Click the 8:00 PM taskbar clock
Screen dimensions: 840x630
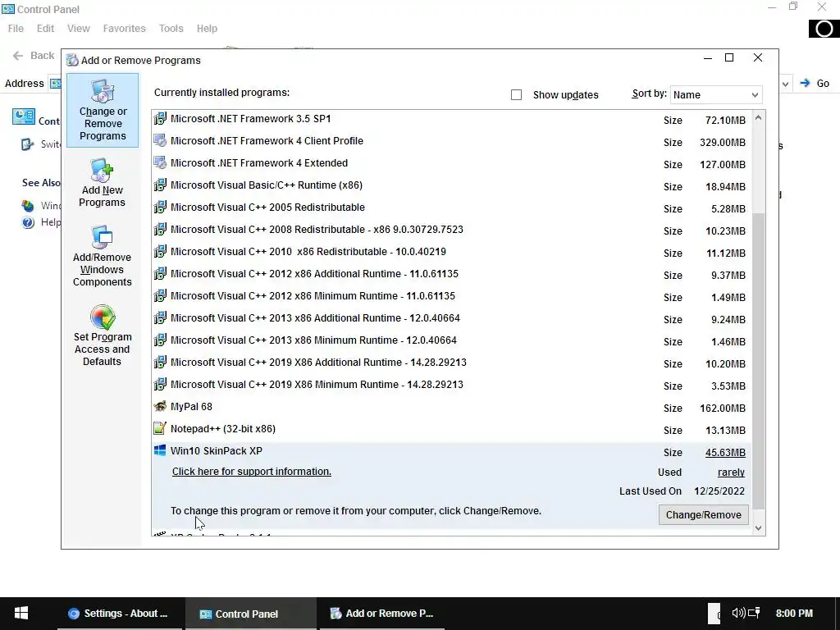click(x=794, y=613)
